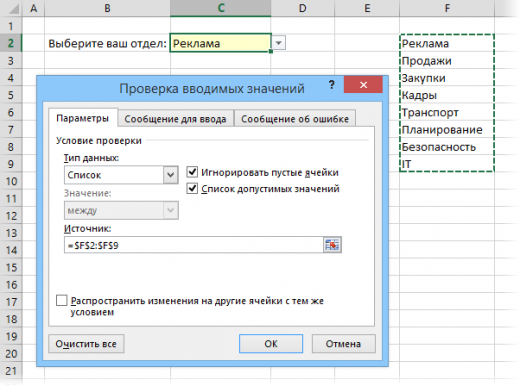This screenshot has height=386, width=520.
Task: Click cell with Безопасность
Action: coord(447,147)
